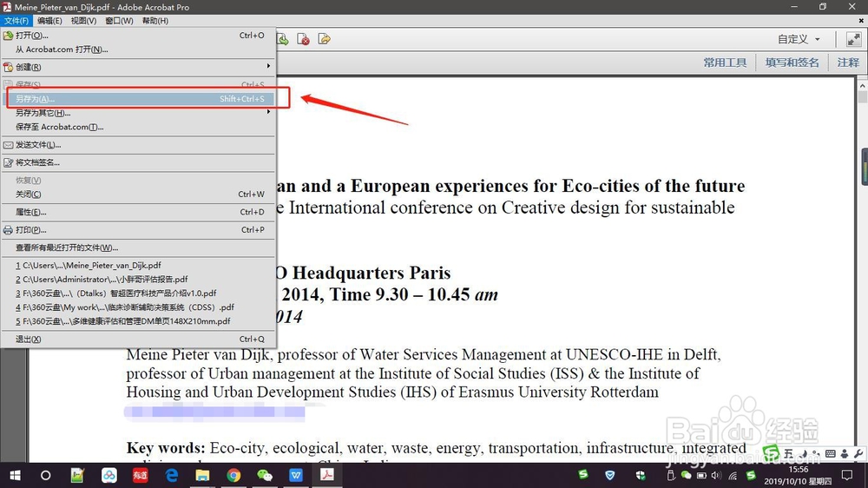
Task: Expand the 另存为其它(H) submenu
Action: tap(138, 112)
